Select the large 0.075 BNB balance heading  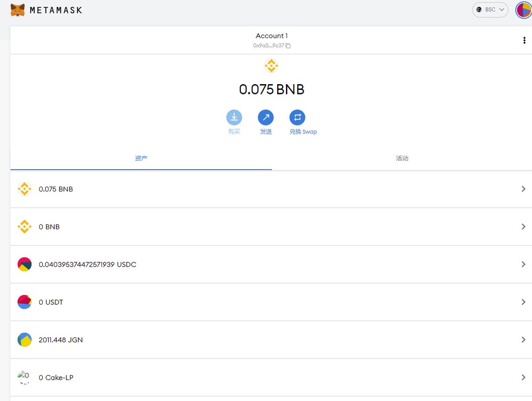(272, 90)
